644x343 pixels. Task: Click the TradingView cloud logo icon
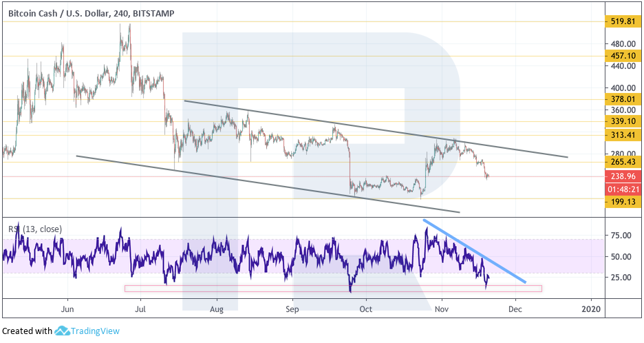pos(62,331)
